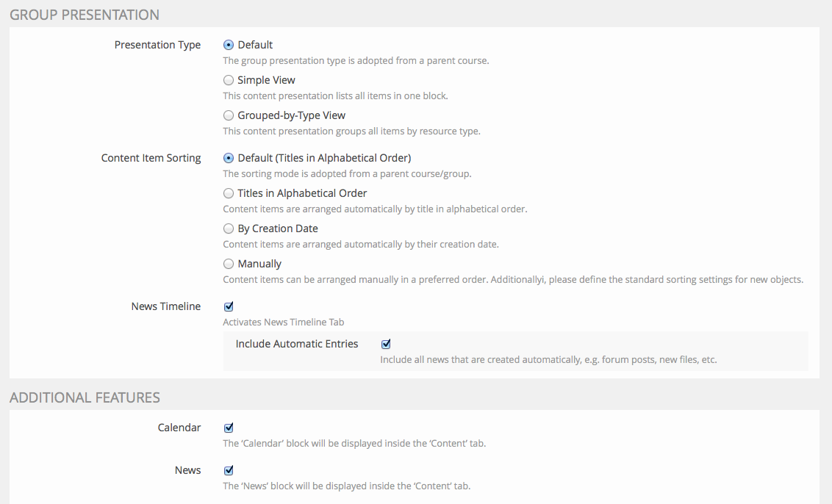The image size is (832, 504).
Task: Click the Calendar field label
Action: point(179,428)
